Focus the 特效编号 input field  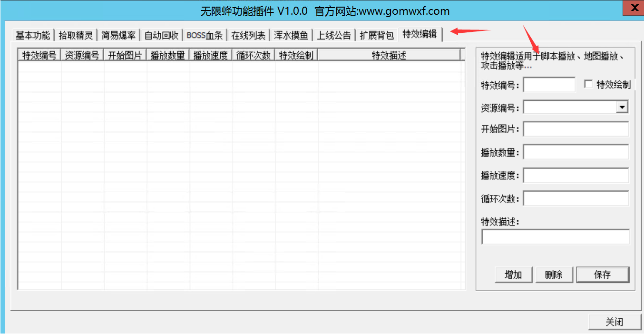click(549, 85)
